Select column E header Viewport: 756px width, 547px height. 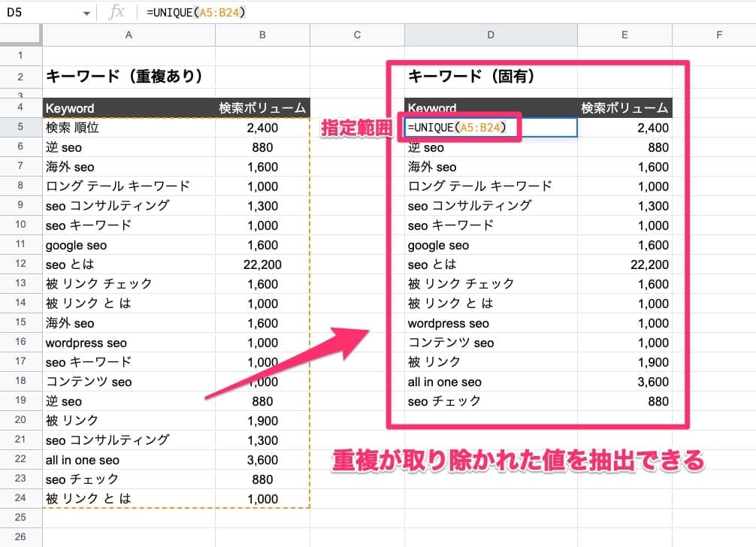click(x=624, y=35)
